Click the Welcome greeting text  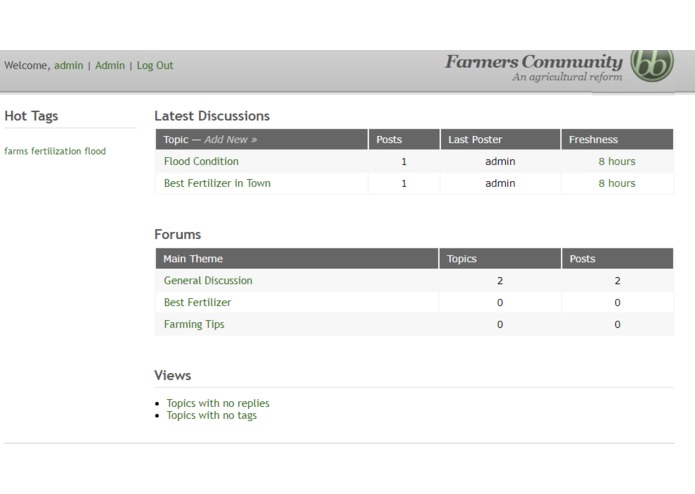(x=26, y=66)
